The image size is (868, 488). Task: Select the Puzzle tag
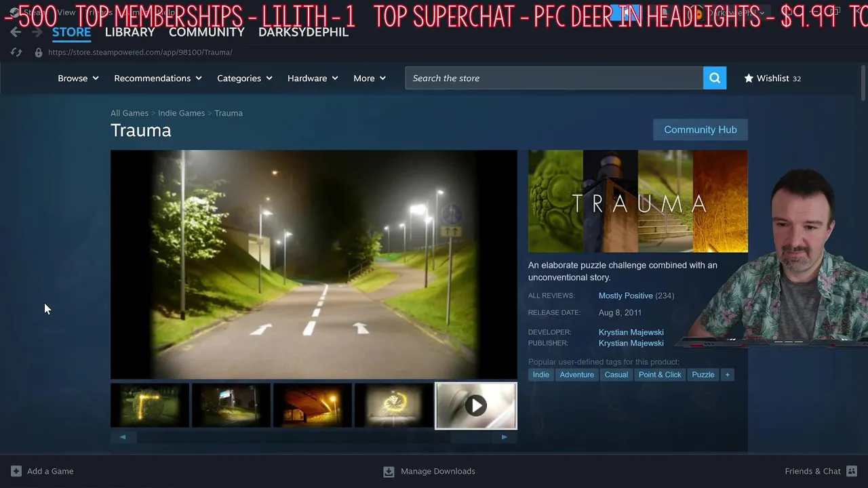[703, 375]
